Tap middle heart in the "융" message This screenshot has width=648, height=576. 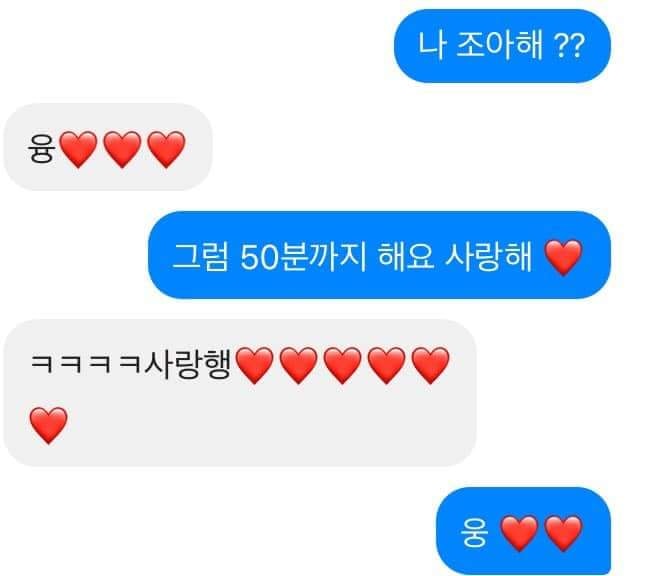coord(122,149)
